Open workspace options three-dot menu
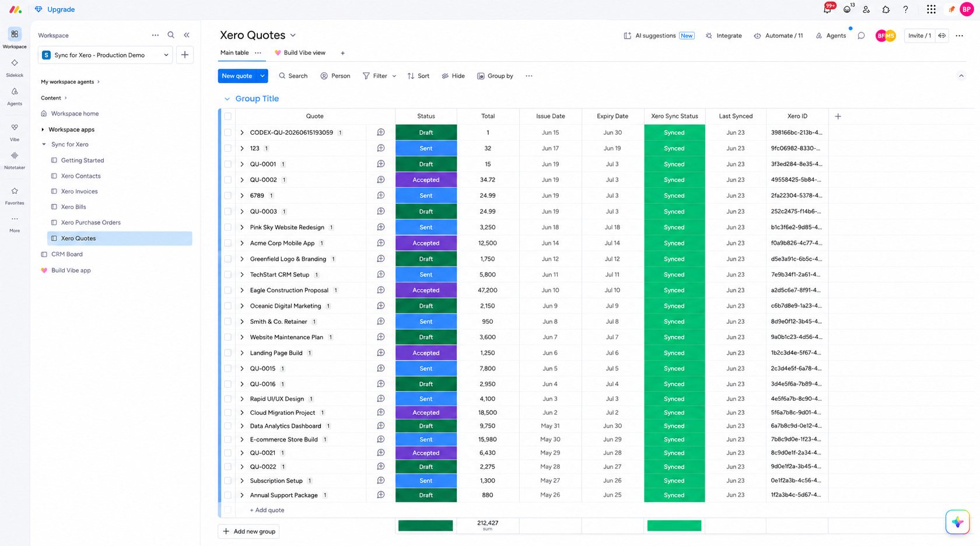 [155, 35]
